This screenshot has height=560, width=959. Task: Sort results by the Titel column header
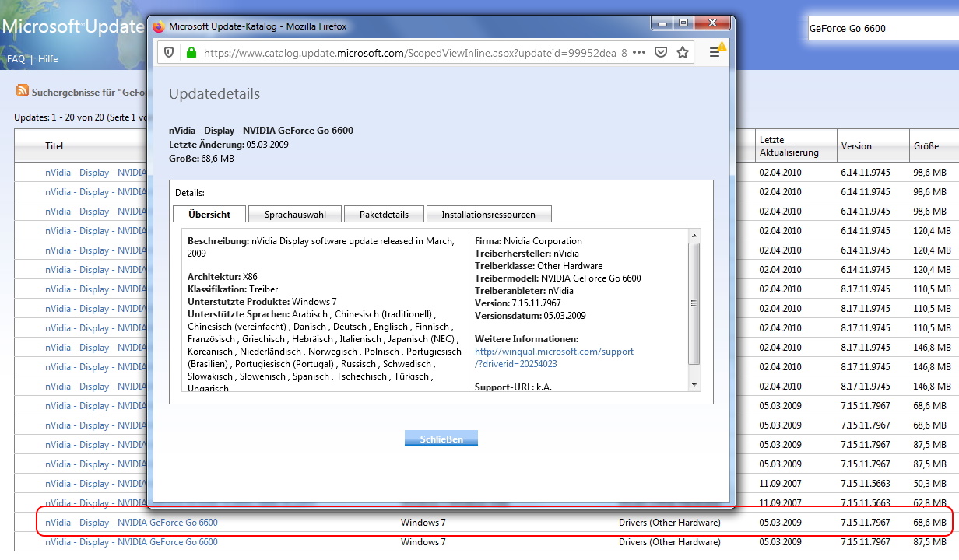pyautogui.click(x=54, y=146)
